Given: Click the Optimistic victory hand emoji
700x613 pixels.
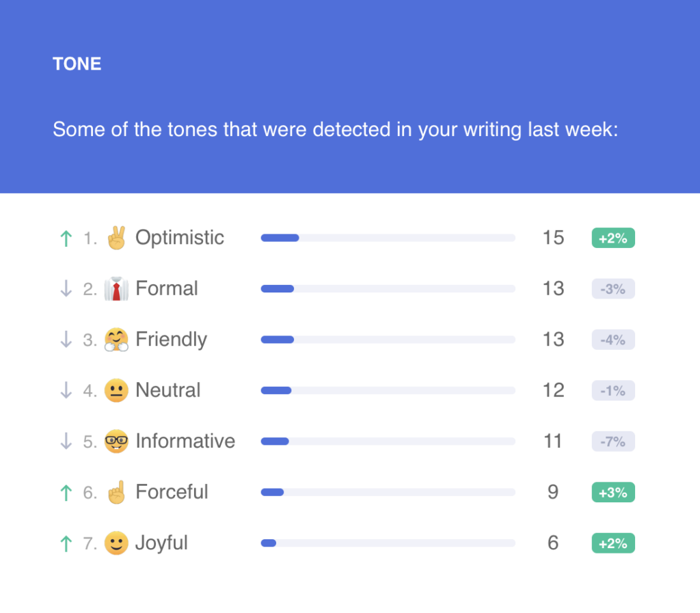Looking at the screenshot, I should 116,238.
